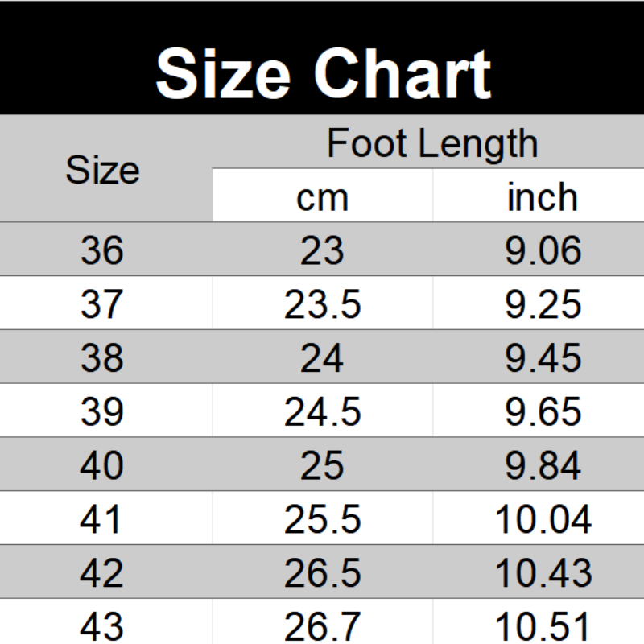Select the 9.06 inch value
This screenshot has width=644, height=644.
click(x=542, y=251)
